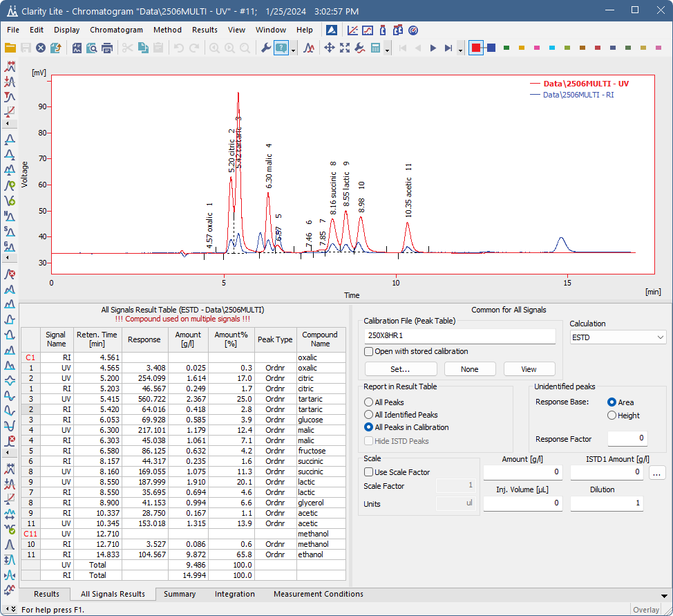
Task: Switch to the Integration tab
Action: pyautogui.click(x=234, y=594)
